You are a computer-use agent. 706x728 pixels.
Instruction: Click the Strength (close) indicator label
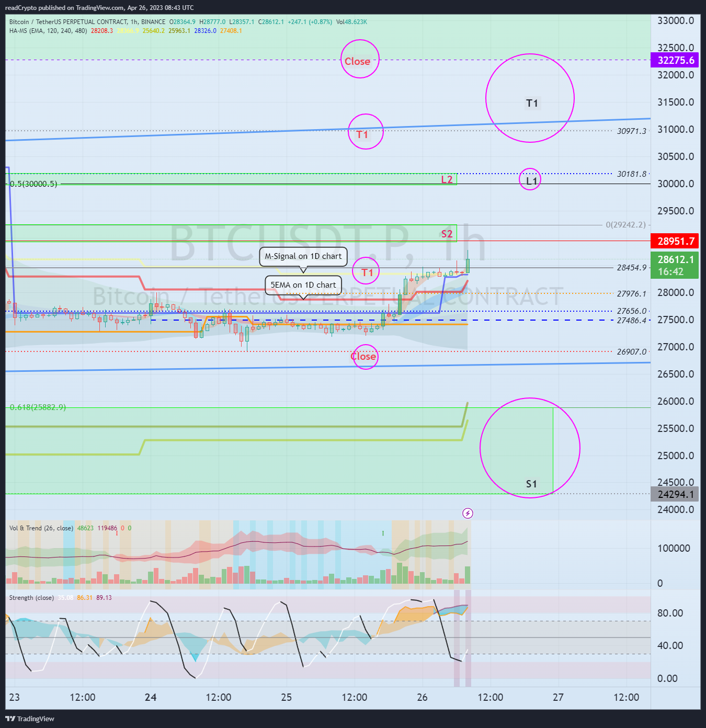(31, 598)
